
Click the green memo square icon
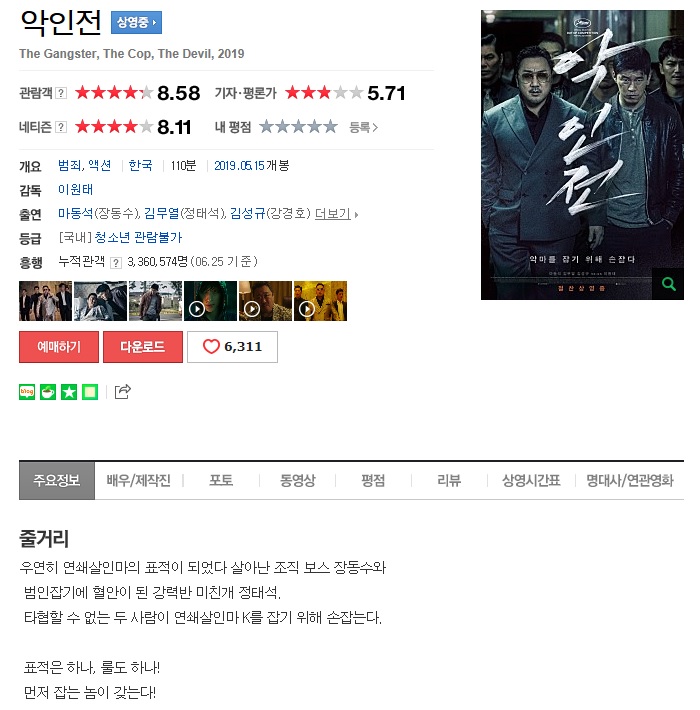[90, 392]
